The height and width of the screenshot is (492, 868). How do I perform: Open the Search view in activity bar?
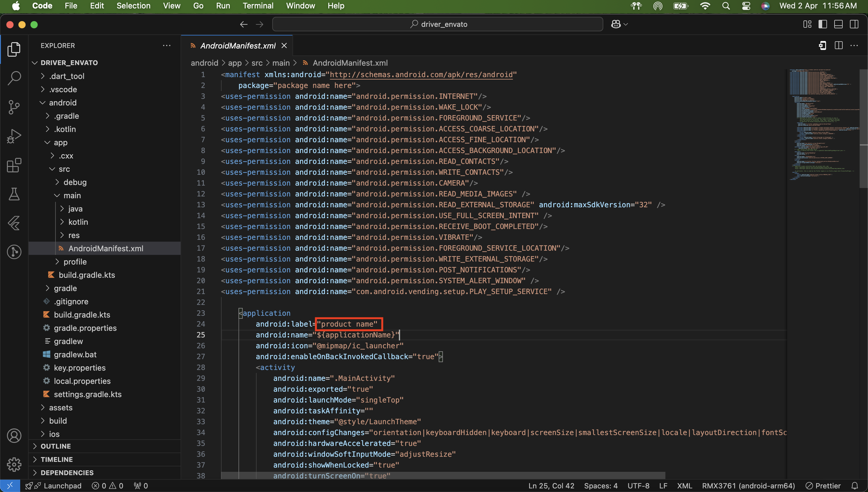coord(14,78)
